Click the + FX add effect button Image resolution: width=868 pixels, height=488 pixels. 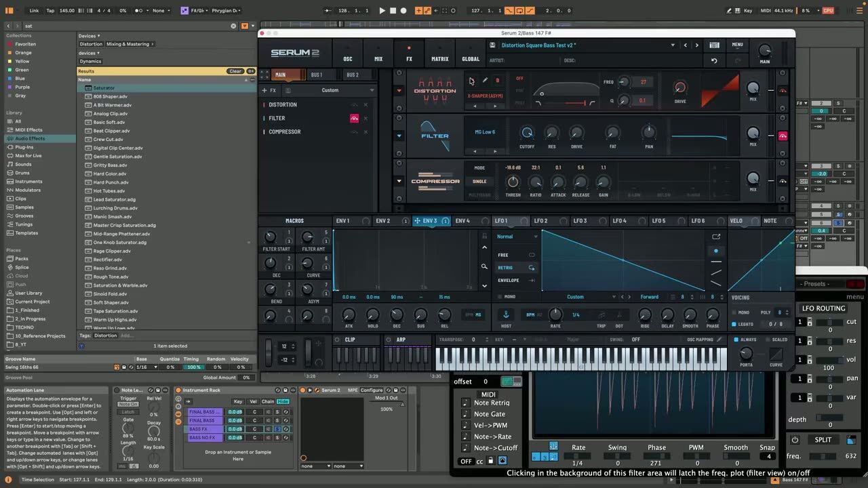(269, 90)
